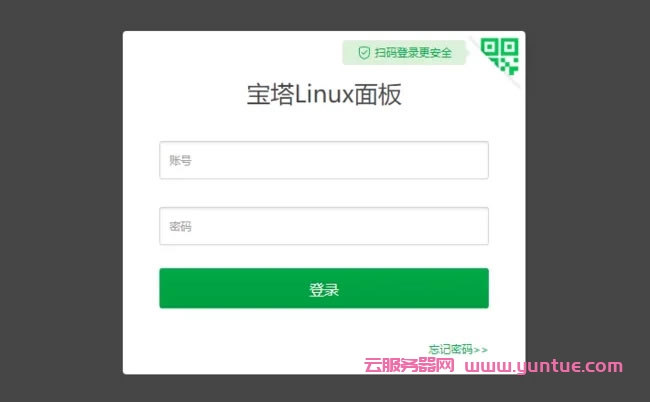Viewport: 650px width, 402px height.
Task: Click the pink www.yuntue.com watermark text
Action: (543, 366)
